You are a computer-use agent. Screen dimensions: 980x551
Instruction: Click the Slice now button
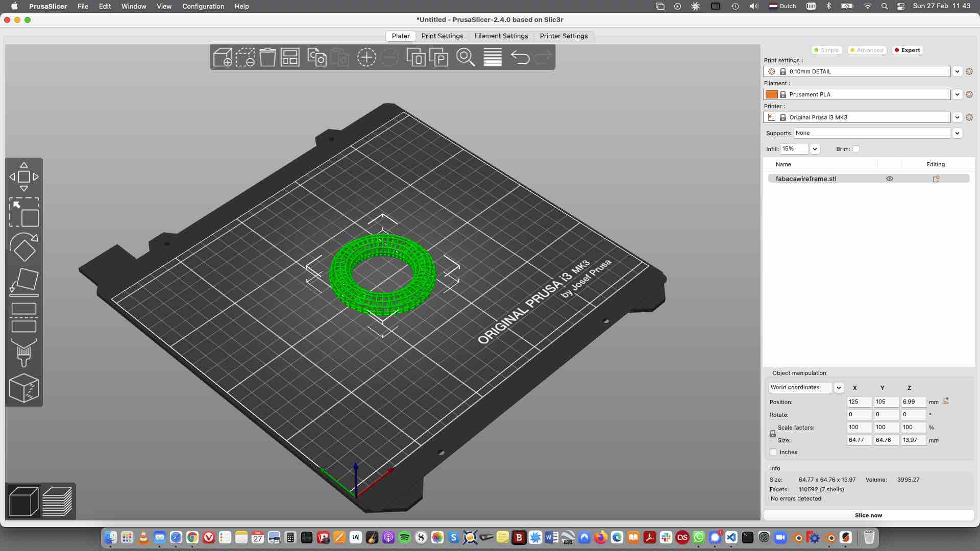[868, 515]
